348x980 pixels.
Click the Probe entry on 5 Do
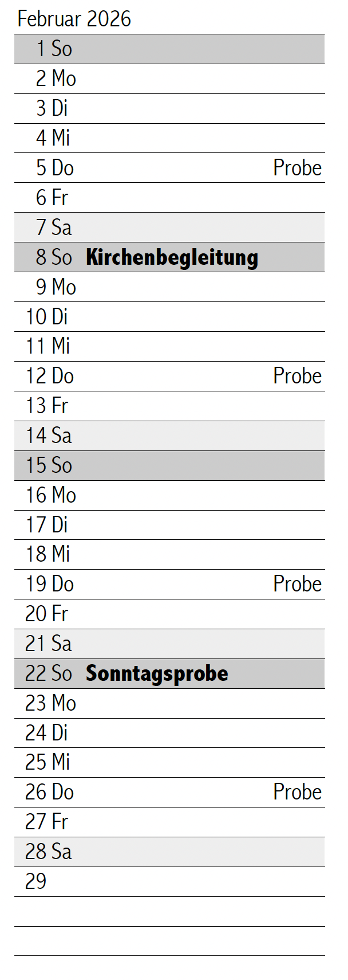297,168
